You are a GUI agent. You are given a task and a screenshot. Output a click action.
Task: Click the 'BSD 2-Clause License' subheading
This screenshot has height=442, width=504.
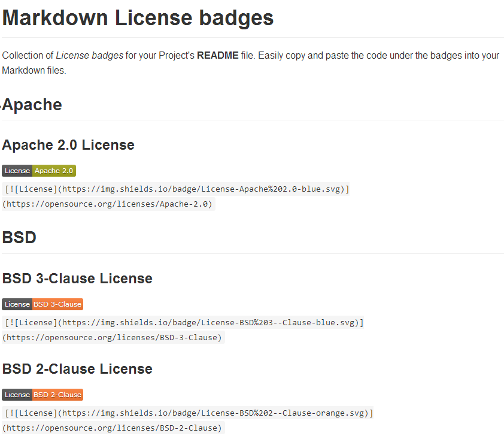pos(77,368)
